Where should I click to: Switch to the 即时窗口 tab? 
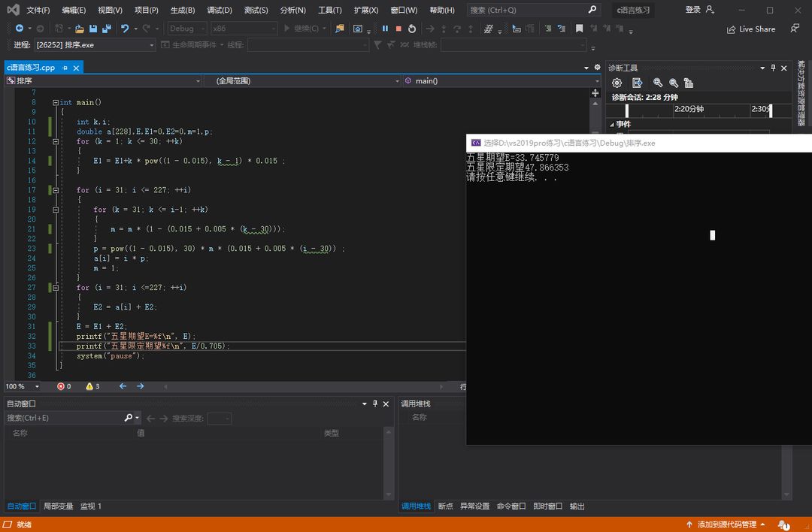pos(548,506)
